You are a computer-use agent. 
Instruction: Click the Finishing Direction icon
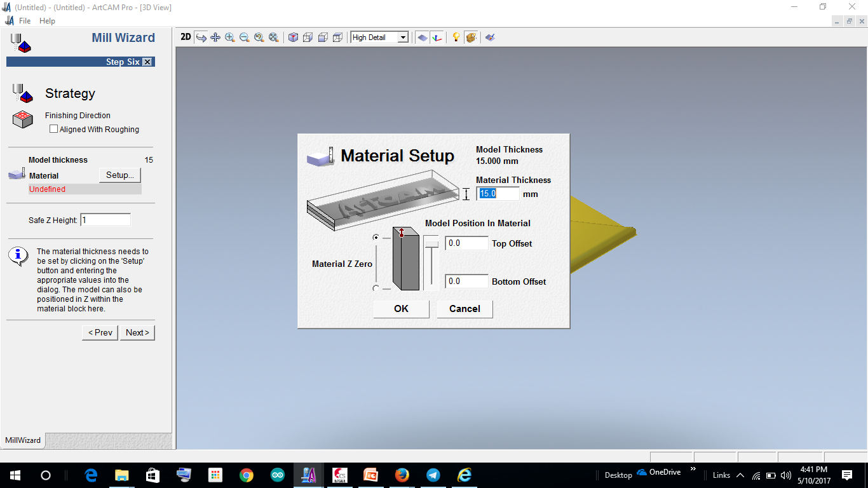point(22,119)
